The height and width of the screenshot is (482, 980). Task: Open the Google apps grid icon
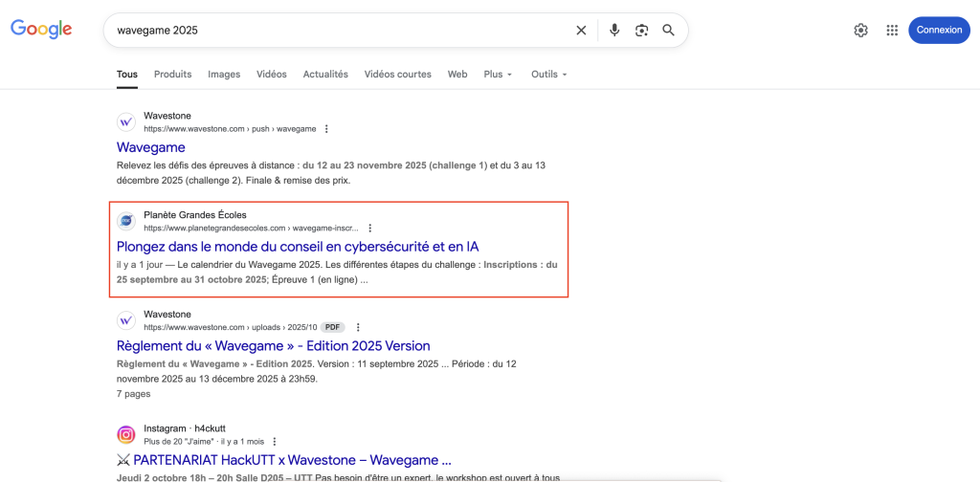point(892,30)
